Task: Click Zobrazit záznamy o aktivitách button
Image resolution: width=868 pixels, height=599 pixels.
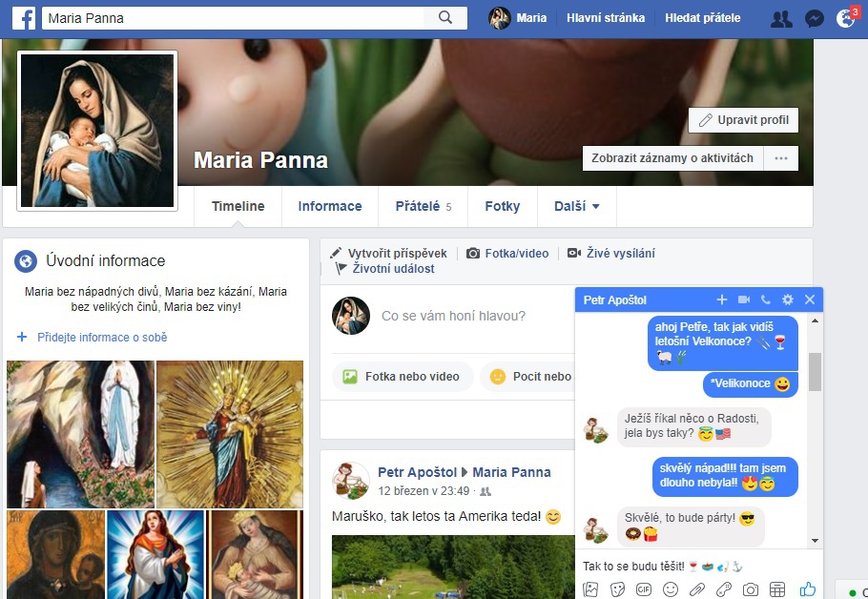Action: coord(672,158)
